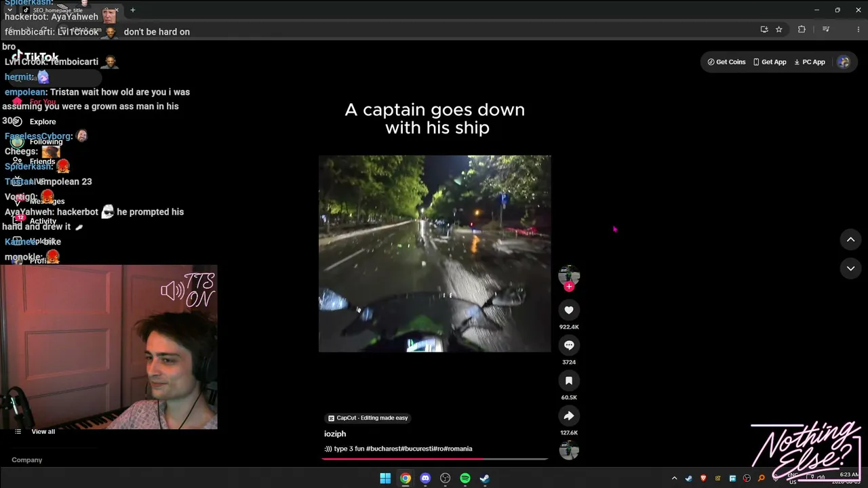This screenshot has width=868, height=488.
Task: Open the Windows Start menu
Action: (x=385, y=479)
